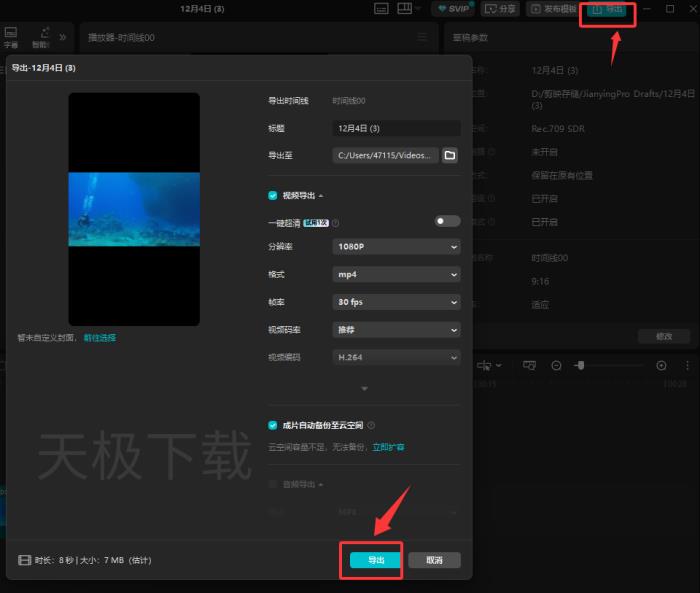Click the 分享 share item in title bar
Screen dimensions: 700x593
pyautogui.click(x=500, y=9)
